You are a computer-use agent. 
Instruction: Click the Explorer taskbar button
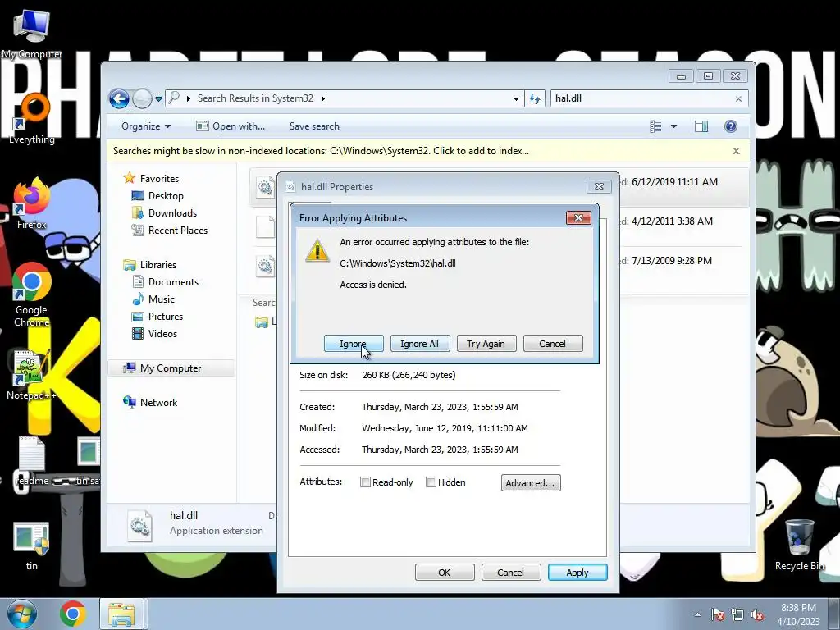121,614
